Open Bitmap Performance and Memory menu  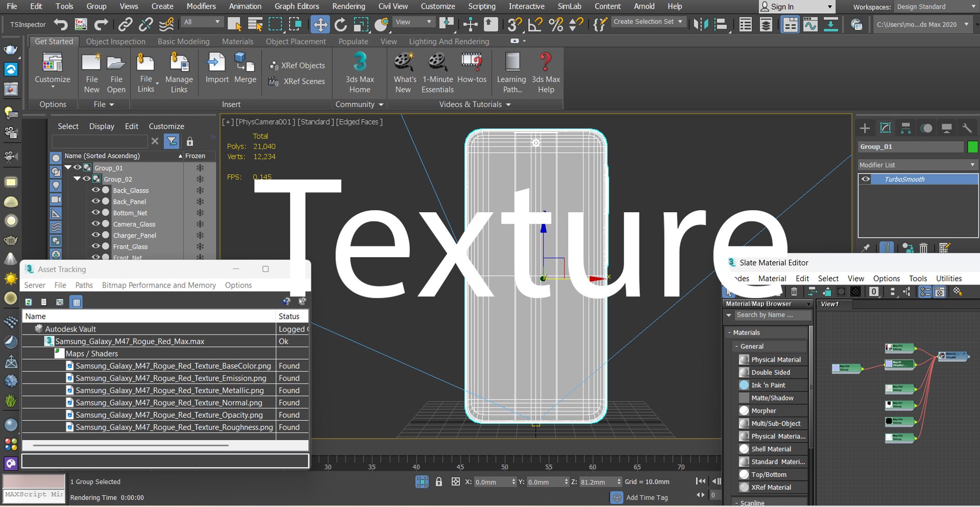pos(159,285)
